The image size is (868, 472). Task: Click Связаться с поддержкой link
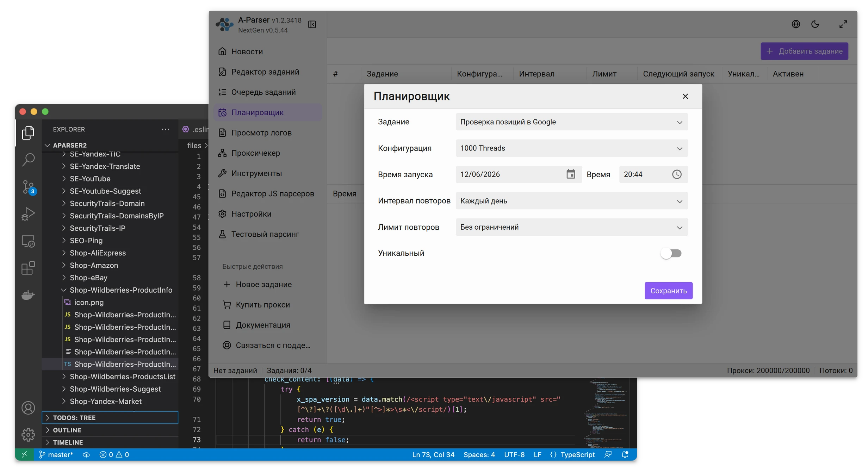coord(266,345)
